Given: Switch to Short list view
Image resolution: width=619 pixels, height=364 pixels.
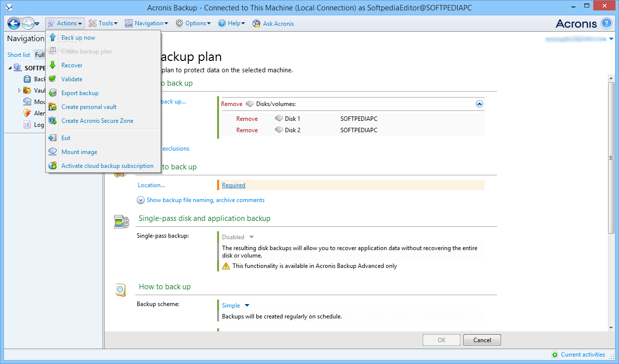Looking at the screenshot, I should (19, 55).
